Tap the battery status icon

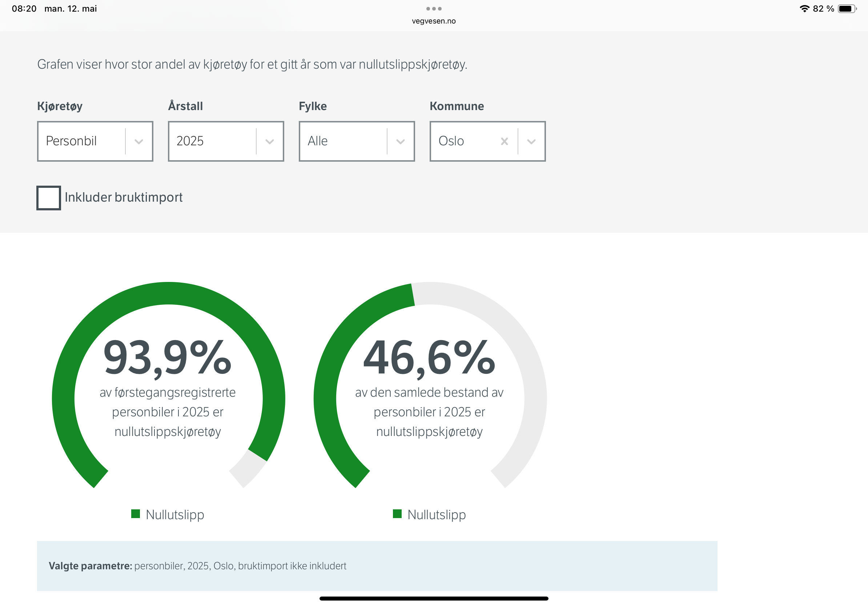[847, 8]
